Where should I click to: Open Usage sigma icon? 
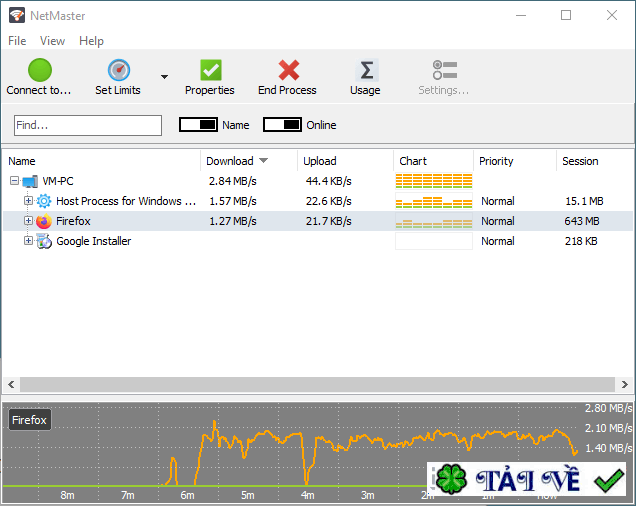click(367, 70)
